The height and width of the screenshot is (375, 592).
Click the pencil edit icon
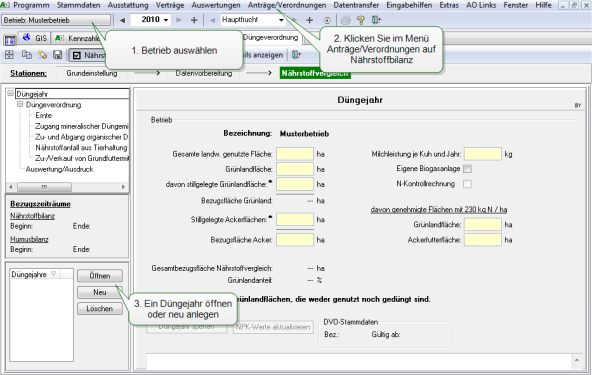[42, 55]
